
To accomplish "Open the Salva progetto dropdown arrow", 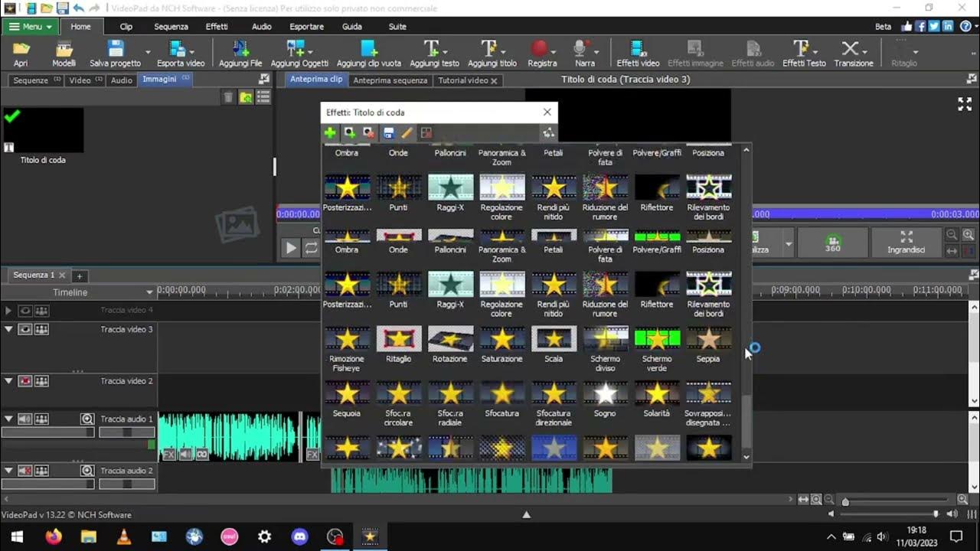I will 148,54.
